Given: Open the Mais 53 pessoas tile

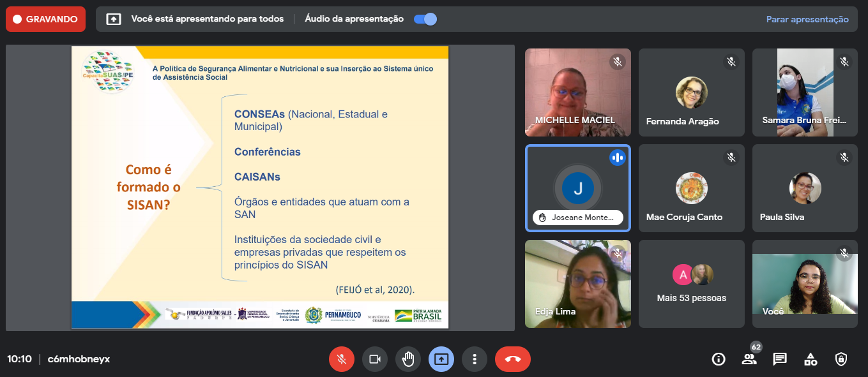Looking at the screenshot, I should pyautogui.click(x=691, y=284).
